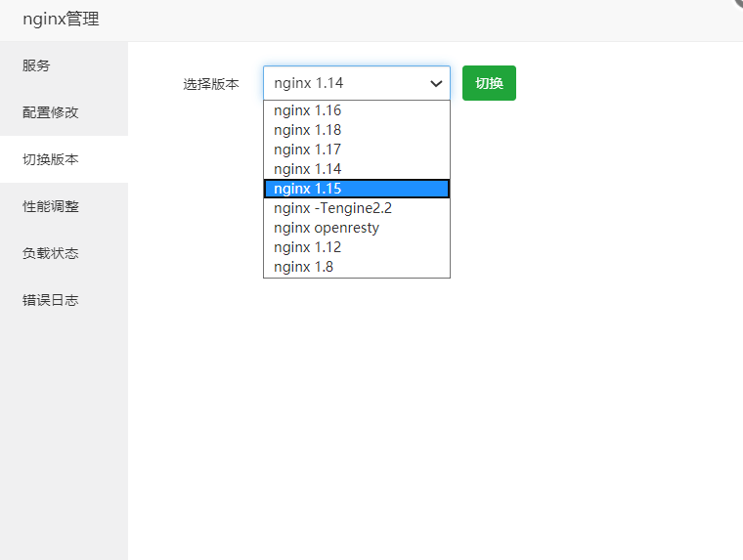Select nginx 1.18 from version list
Image resolution: width=743 pixels, height=560 pixels.
pyautogui.click(x=356, y=130)
